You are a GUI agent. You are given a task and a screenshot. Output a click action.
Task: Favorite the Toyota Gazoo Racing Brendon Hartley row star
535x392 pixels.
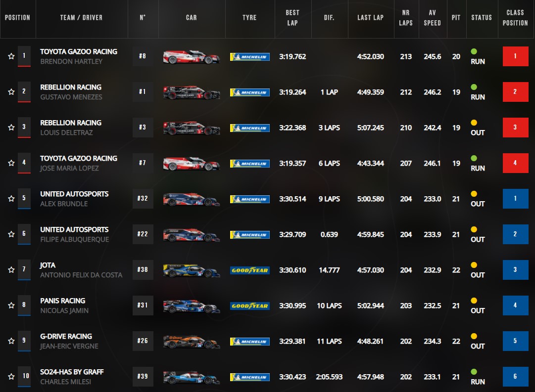click(x=11, y=56)
